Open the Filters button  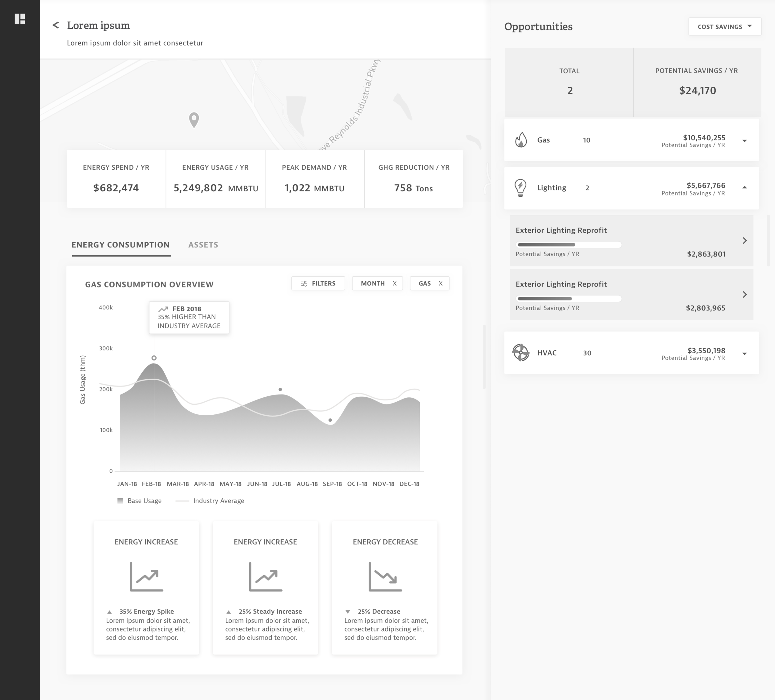318,283
